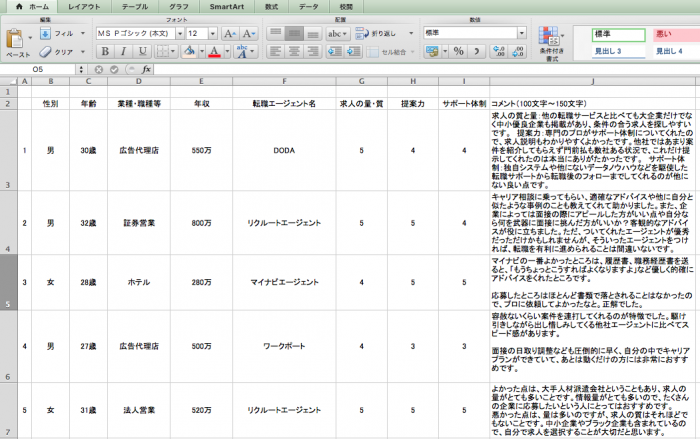Image resolution: width=700 pixels, height=439 pixels.
Task: Toggle italic formatting
Action: click(x=124, y=51)
